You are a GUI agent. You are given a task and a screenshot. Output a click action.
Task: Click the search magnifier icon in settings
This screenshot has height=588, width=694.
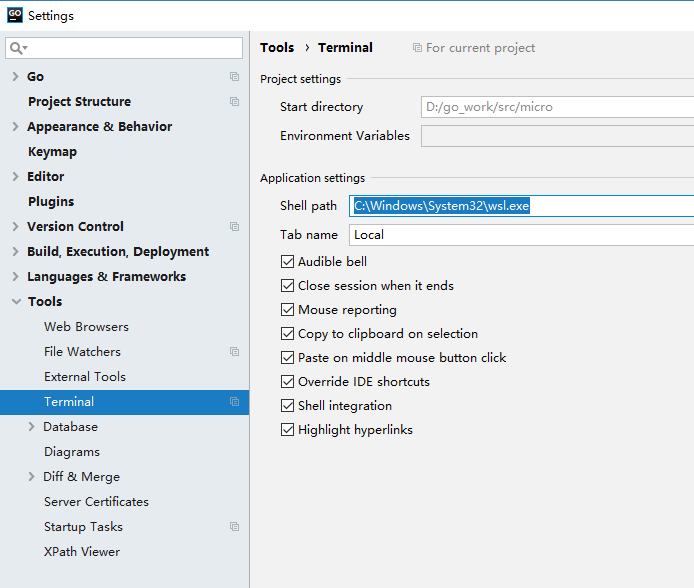tap(17, 48)
